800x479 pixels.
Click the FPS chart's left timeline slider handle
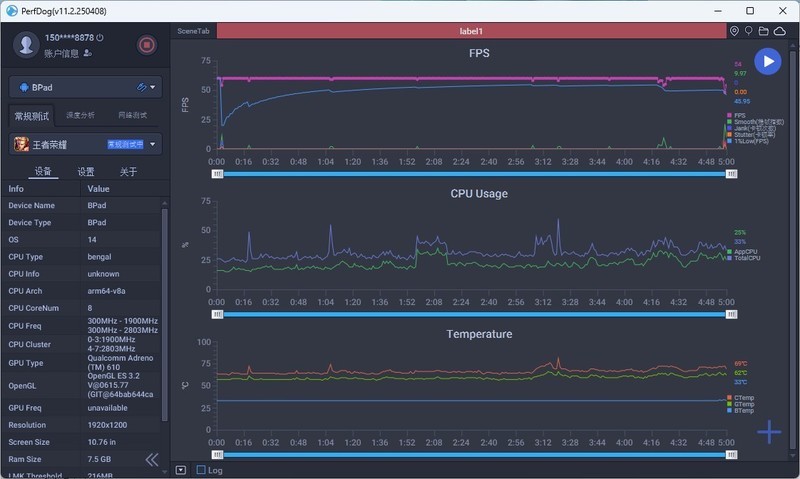(x=217, y=173)
